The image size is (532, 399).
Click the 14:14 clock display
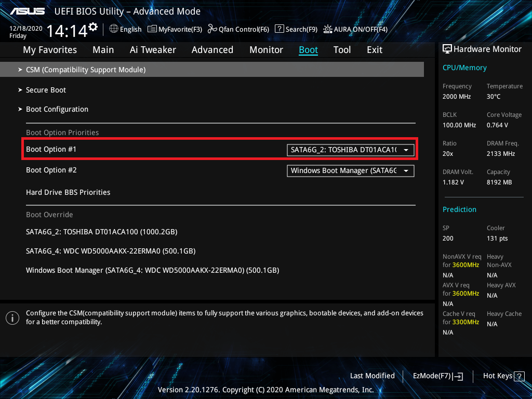pos(67,31)
